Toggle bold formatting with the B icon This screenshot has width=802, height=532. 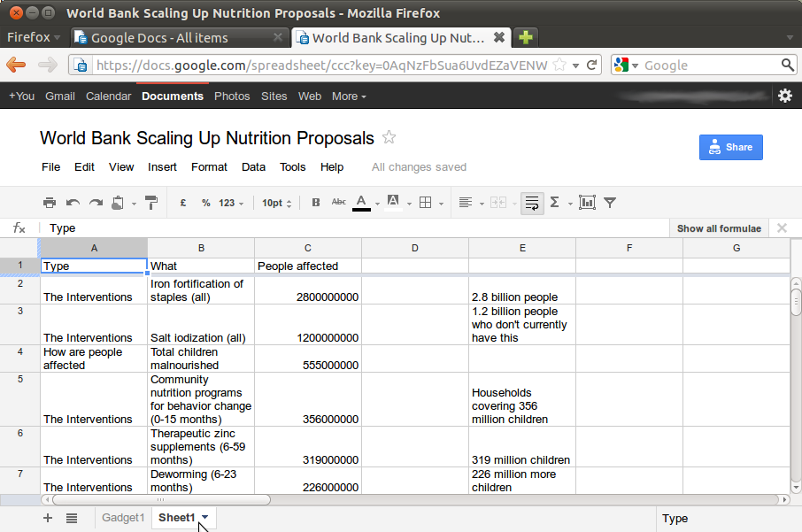[316, 203]
